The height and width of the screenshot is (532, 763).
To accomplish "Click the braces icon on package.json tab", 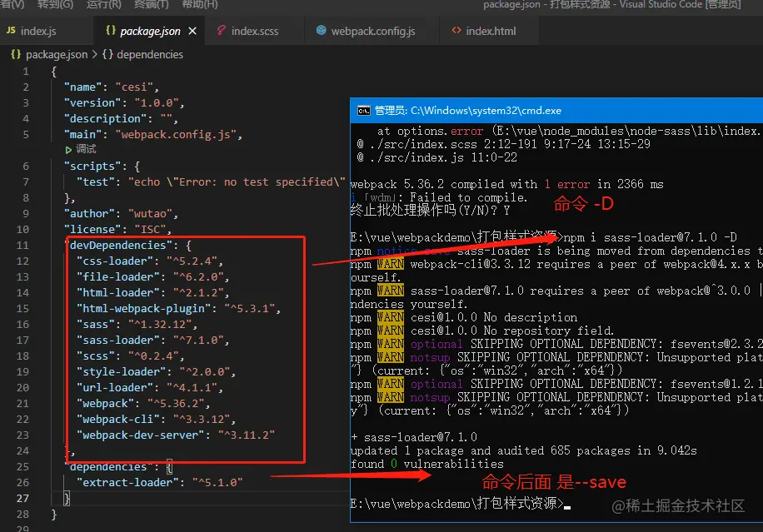I will pos(111,31).
